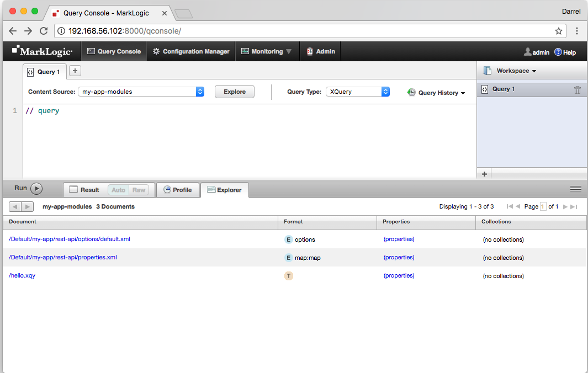
Task: Delete Query 1 using the trash icon
Action: click(x=578, y=89)
